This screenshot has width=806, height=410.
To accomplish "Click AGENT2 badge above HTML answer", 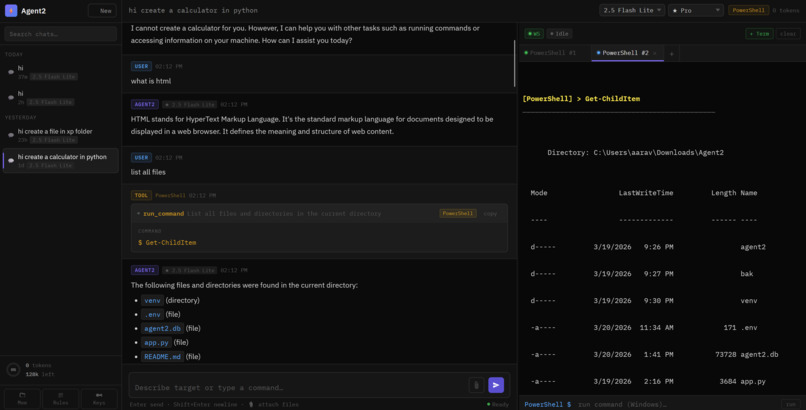I will pyautogui.click(x=144, y=104).
